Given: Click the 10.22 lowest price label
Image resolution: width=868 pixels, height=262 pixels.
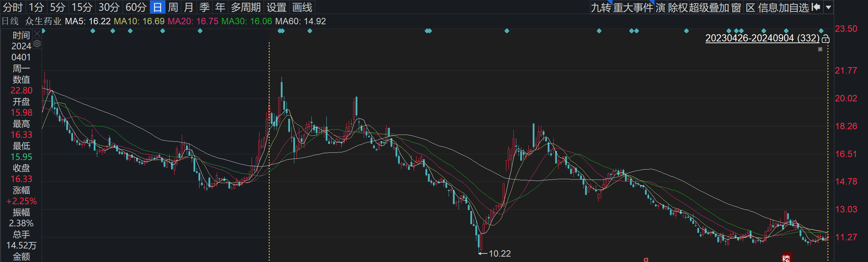Looking at the screenshot, I should (x=500, y=253).
